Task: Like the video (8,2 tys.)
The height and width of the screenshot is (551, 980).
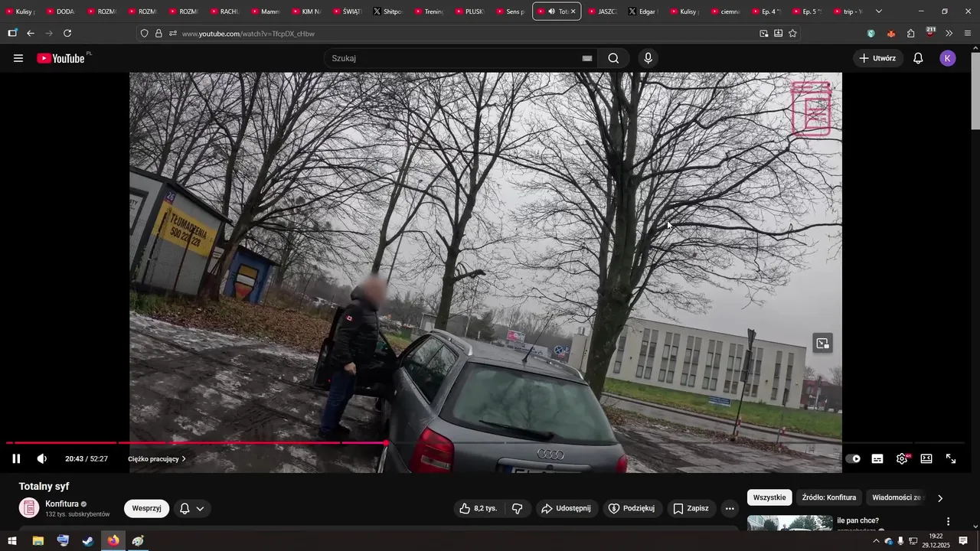Action: (478, 508)
